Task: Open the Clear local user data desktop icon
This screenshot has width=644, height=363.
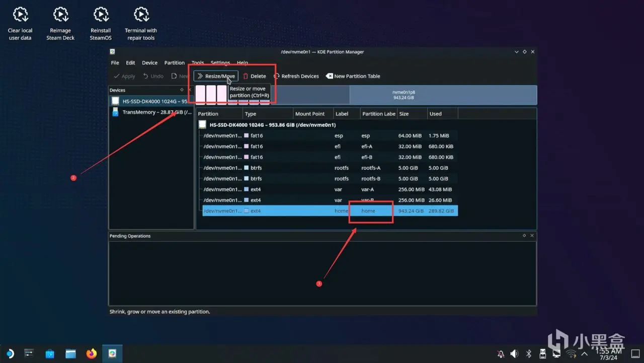Action: pyautogui.click(x=20, y=24)
